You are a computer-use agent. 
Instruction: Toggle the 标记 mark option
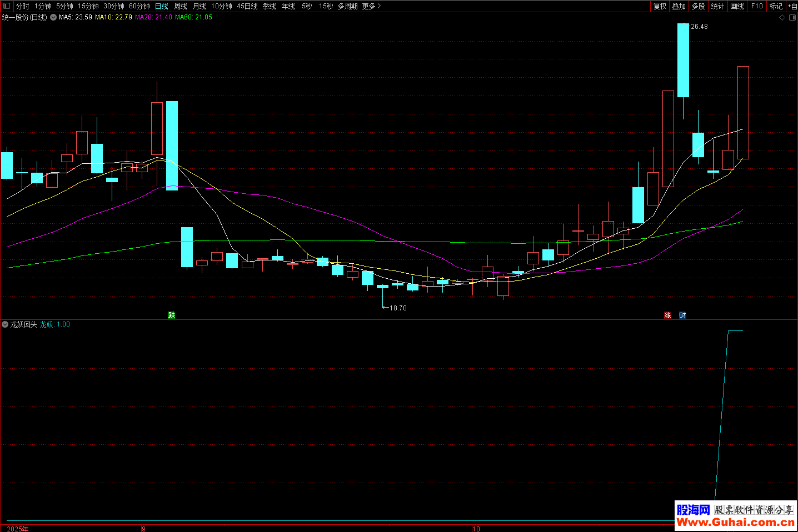click(x=776, y=6)
